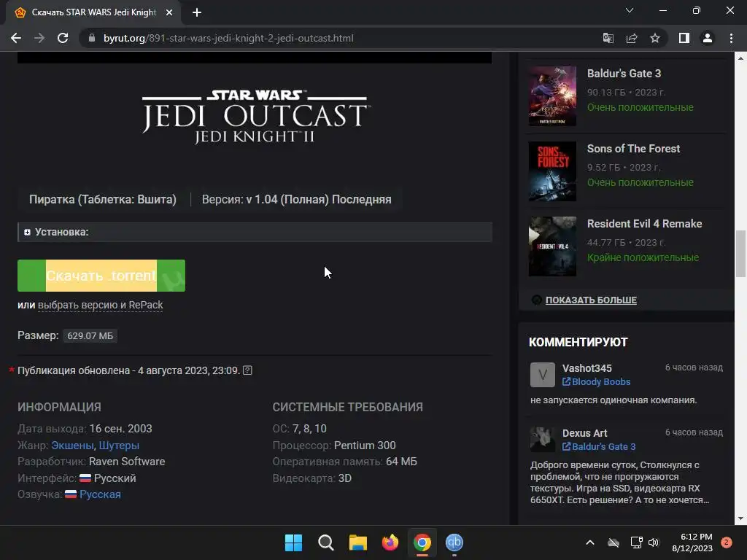This screenshot has width=747, height=560.
Task: Switch to Chrome taskbar icon
Action: 422,542
